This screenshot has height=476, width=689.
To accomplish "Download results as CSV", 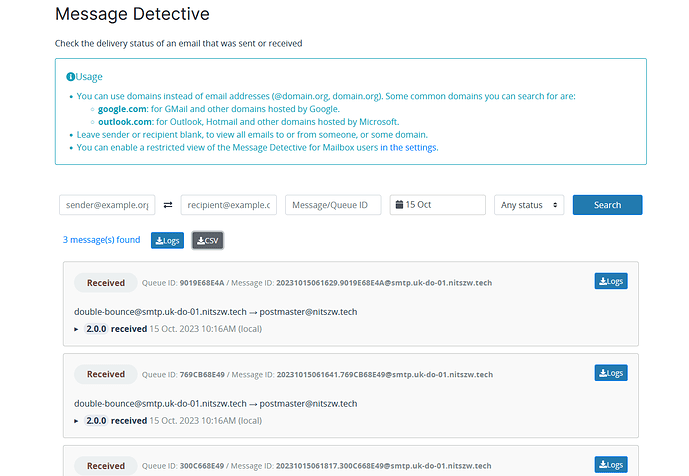I will click(208, 240).
